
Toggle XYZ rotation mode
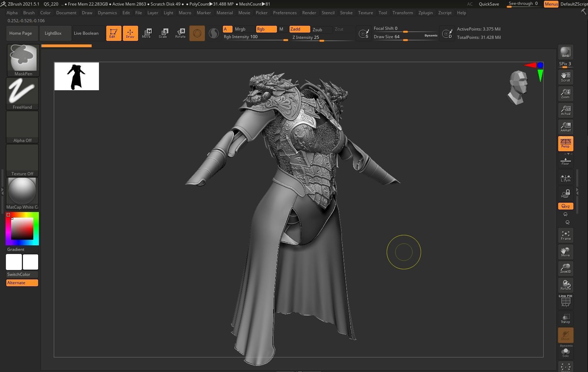coord(565,206)
